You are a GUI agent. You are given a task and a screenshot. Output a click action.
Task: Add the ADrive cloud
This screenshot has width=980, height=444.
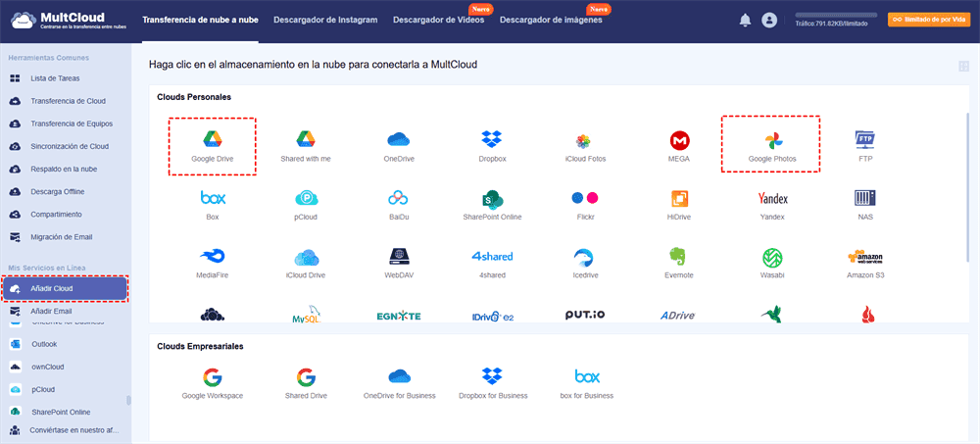(678, 316)
